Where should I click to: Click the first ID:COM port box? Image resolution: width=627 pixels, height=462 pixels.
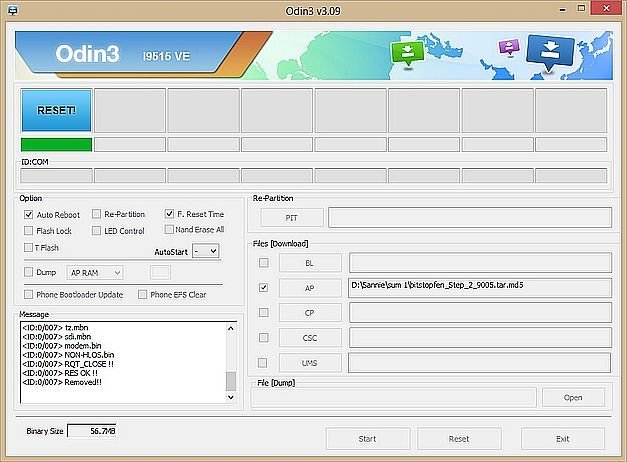[x=56, y=176]
